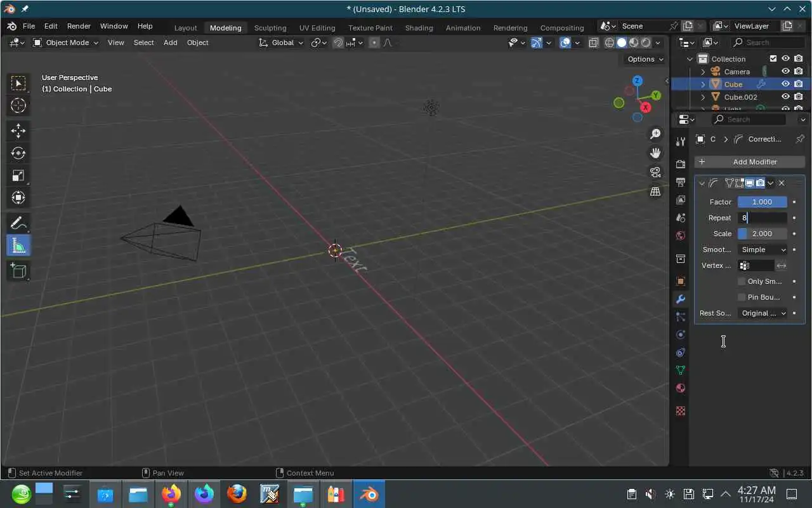Toggle Camera visibility eye in outliner
The image size is (812, 508).
[x=785, y=72]
